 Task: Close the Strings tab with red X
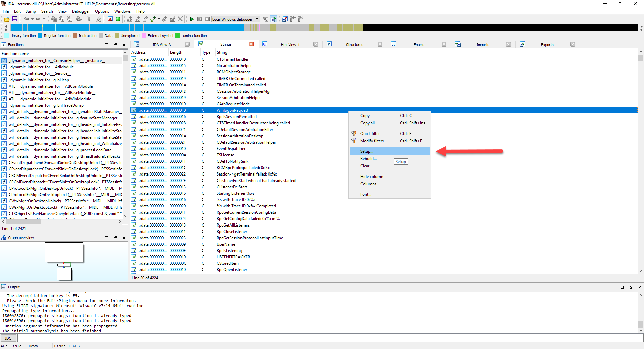[x=251, y=44]
